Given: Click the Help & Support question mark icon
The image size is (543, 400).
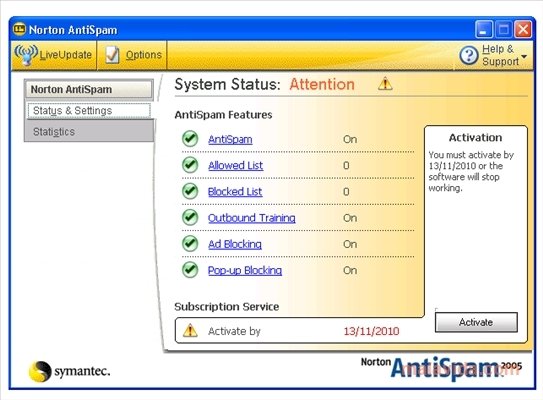Looking at the screenshot, I should click(x=469, y=55).
